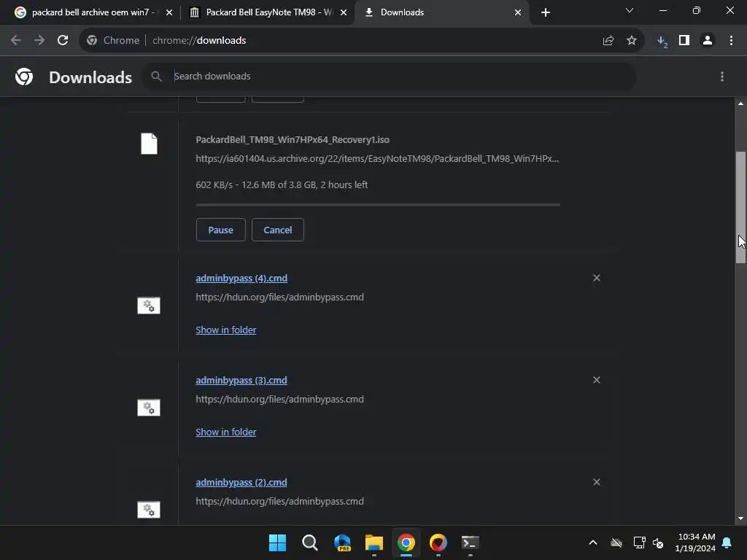Open the Chrome three-dot main menu
The width and height of the screenshot is (747, 560).
click(731, 41)
